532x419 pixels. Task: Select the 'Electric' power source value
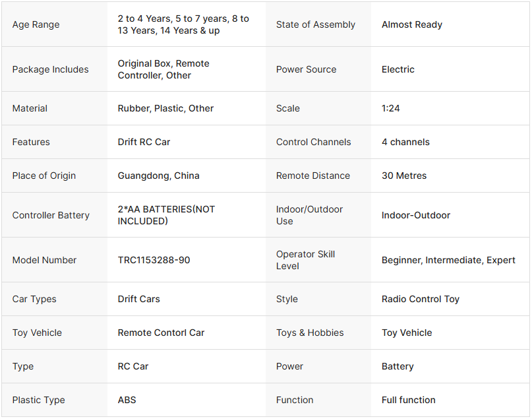[398, 69]
